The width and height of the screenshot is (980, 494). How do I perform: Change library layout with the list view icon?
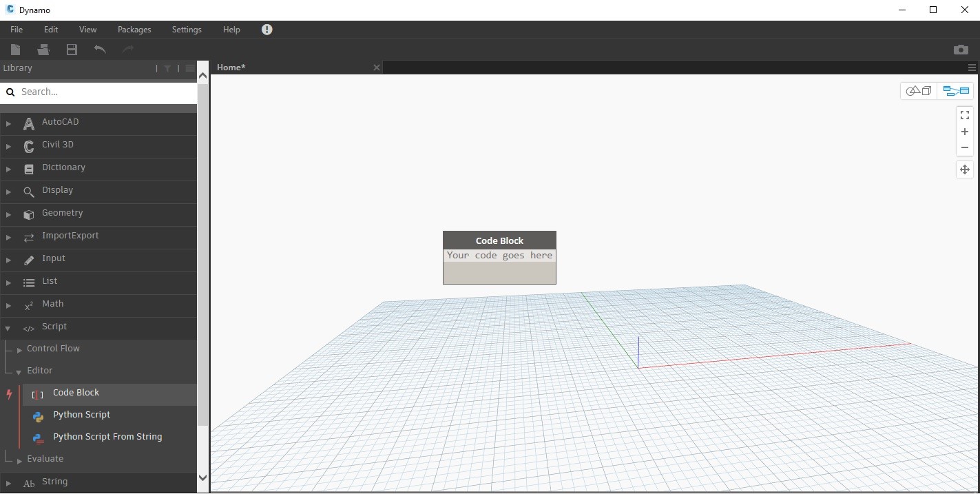pyautogui.click(x=190, y=68)
